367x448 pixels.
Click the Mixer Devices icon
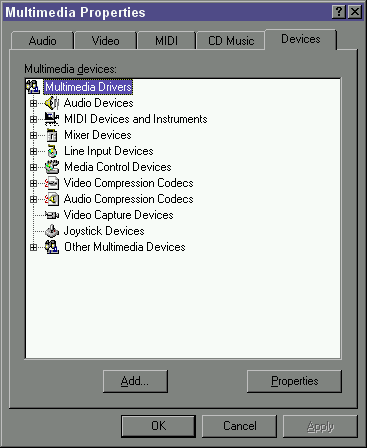click(x=52, y=135)
